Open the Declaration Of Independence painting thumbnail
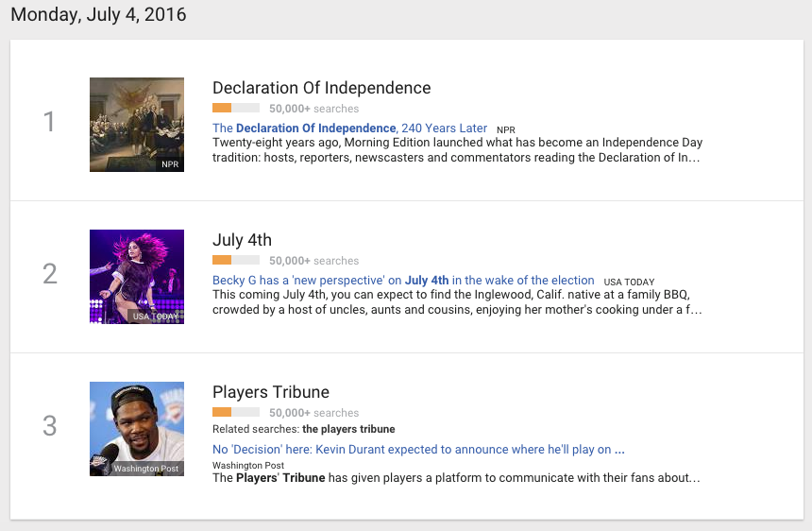The image size is (812, 531). pos(136,125)
